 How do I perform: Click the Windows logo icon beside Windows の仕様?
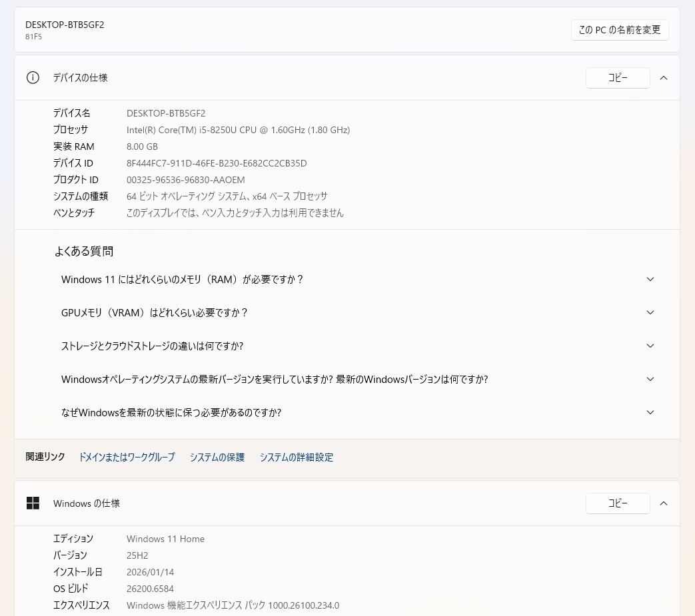coord(33,503)
